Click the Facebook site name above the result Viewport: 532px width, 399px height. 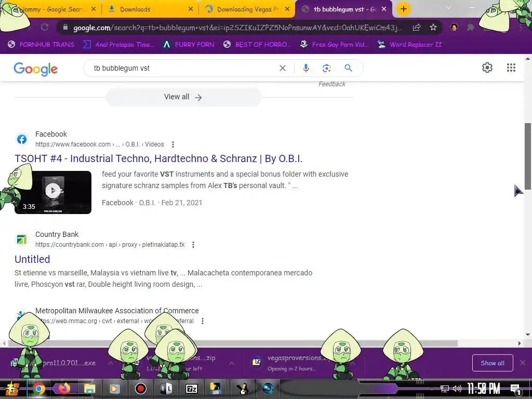click(x=51, y=134)
